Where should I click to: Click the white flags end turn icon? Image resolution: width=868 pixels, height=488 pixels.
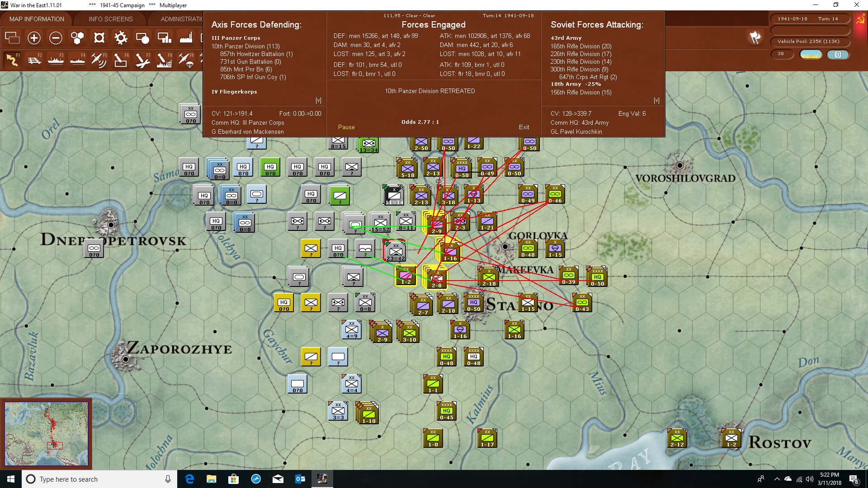click(x=755, y=38)
